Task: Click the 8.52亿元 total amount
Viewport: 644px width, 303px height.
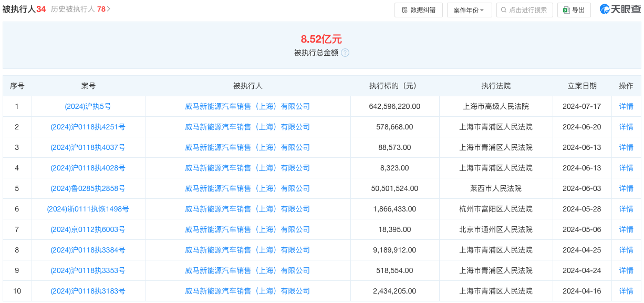Action: (x=321, y=39)
